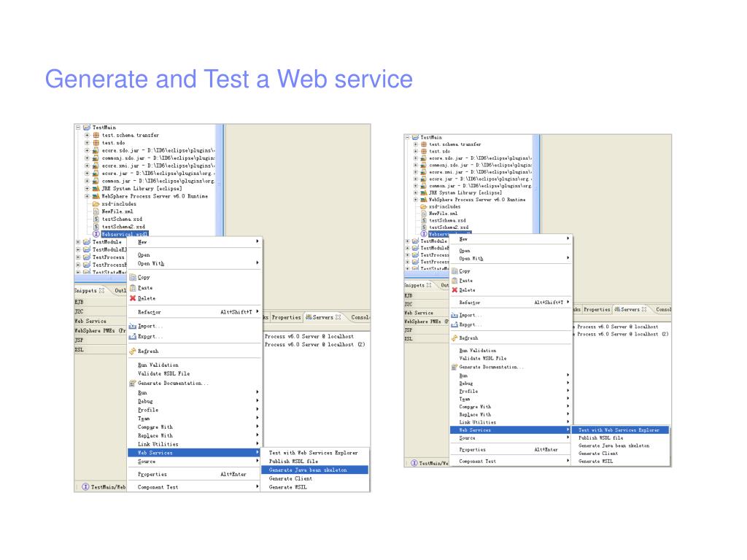Click Export icon in left screenshot's context menu
The width and height of the screenshot is (747, 560).
coord(133,337)
